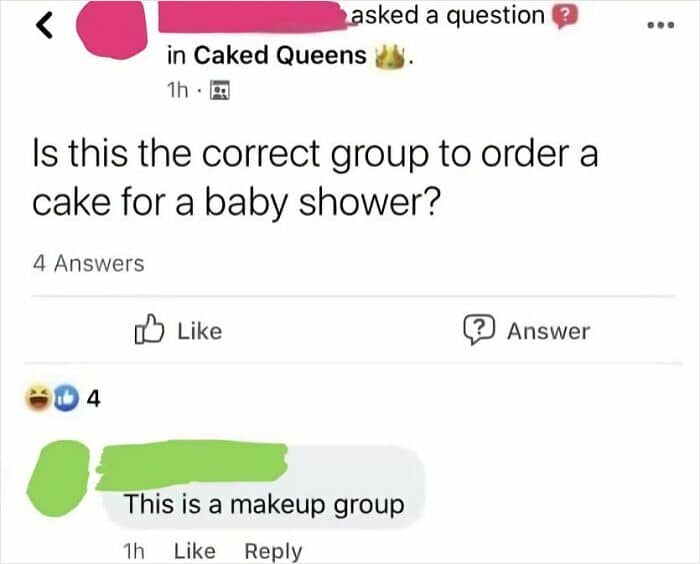This screenshot has height=564, width=700.
Task: View the 4 Answers count
Action: tap(87, 264)
